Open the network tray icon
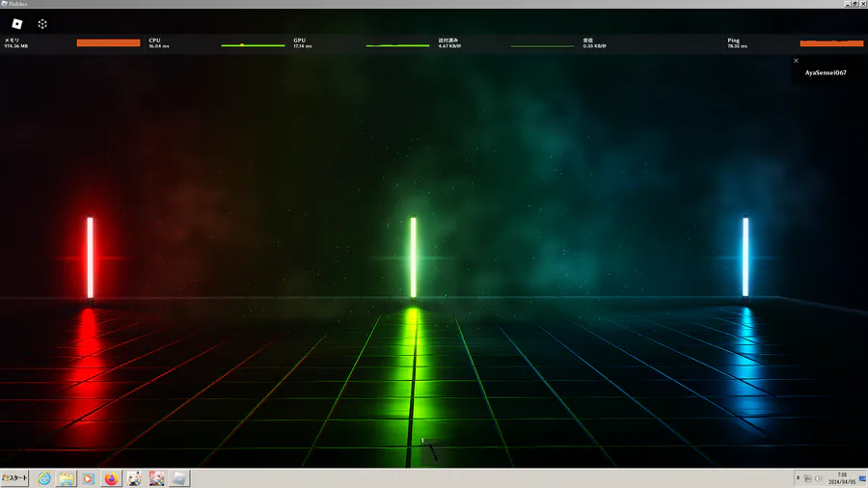Image resolution: width=868 pixels, height=488 pixels. pos(807,478)
